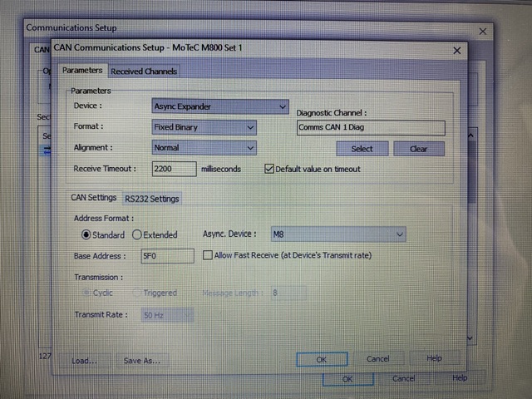This screenshot has width=532, height=399.
Task: Open Help in CAN Communications Setup dialog
Action: click(x=434, y=358)
